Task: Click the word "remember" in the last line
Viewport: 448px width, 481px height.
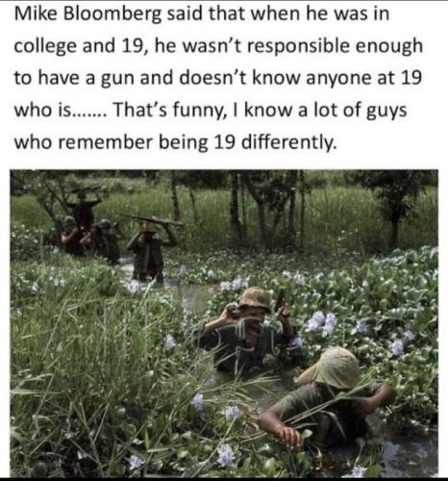Action: click(105, 142)
